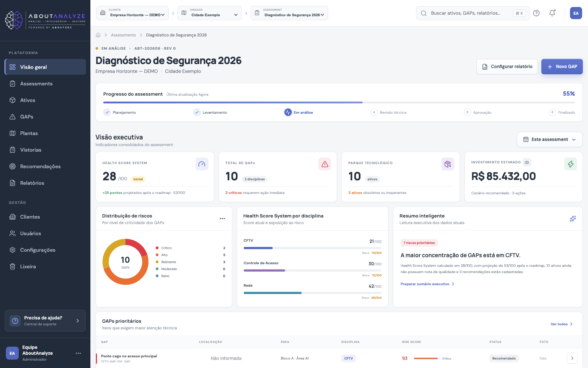Click the Levantamento completed check icon
This screenshot has height=368, width=588.
click(197, 112)
